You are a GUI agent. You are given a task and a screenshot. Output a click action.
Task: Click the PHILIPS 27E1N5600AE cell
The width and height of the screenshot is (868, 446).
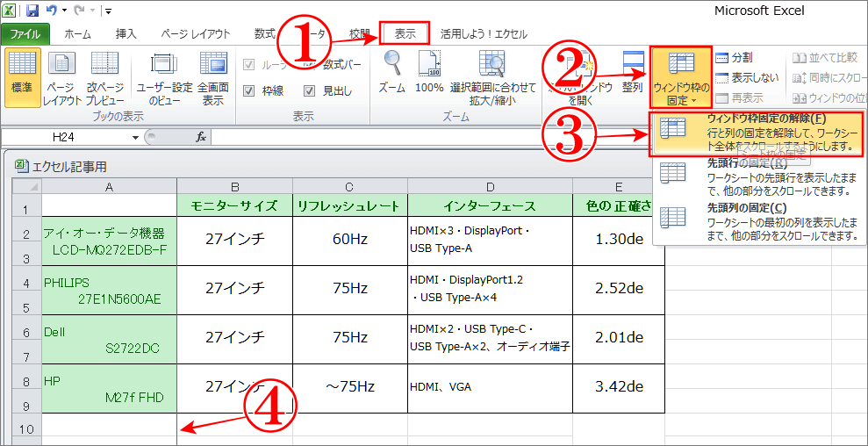click(109, 291)
